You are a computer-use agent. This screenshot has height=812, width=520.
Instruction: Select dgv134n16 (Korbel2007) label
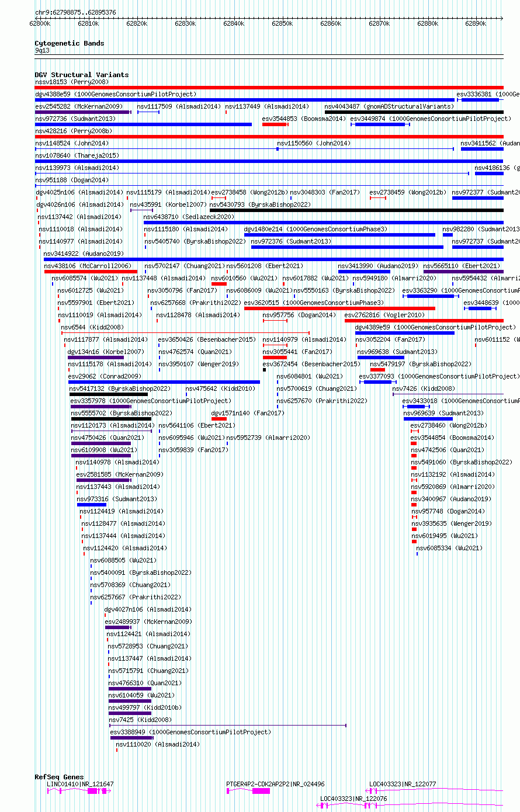click(x=106, y=352)
